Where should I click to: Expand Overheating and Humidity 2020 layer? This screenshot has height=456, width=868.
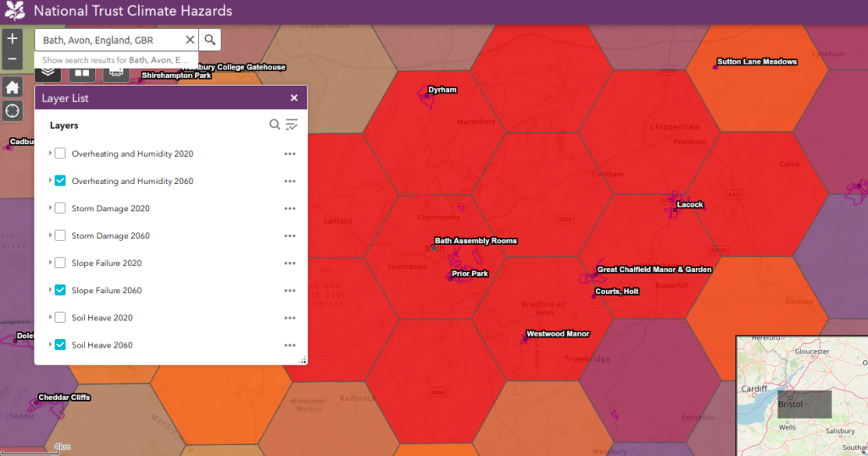tap(50, 153)
